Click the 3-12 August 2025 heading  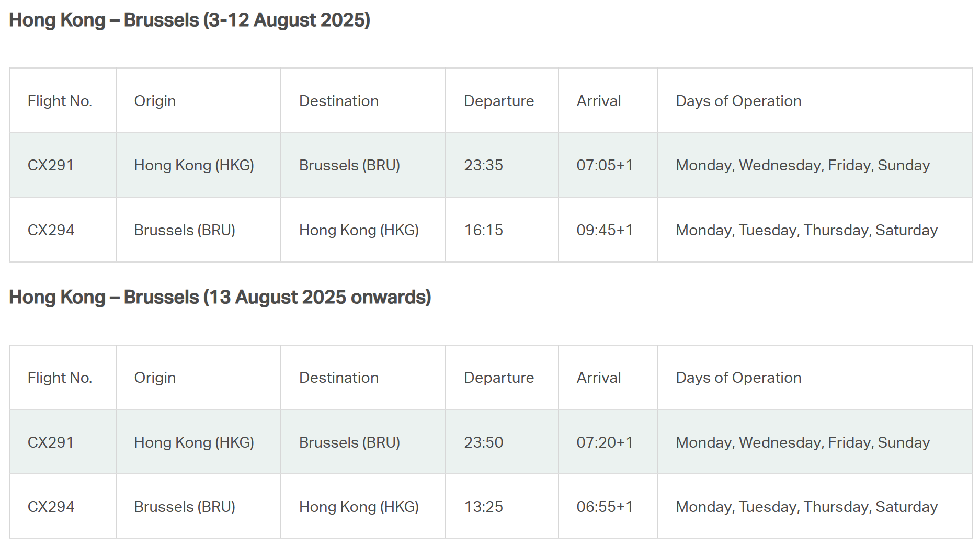pos(189,20)
